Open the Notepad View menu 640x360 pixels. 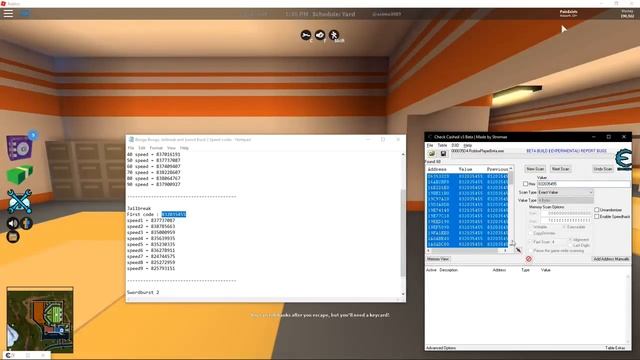[171, 148]
